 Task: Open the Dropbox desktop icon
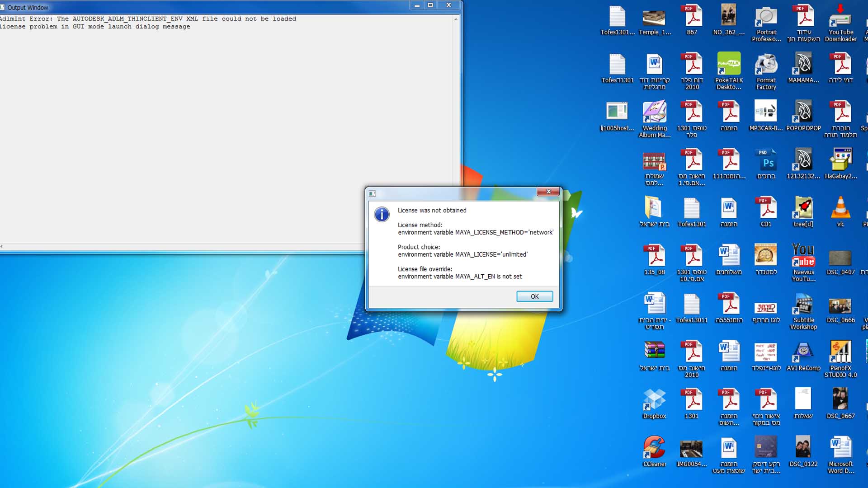[654, 399]
